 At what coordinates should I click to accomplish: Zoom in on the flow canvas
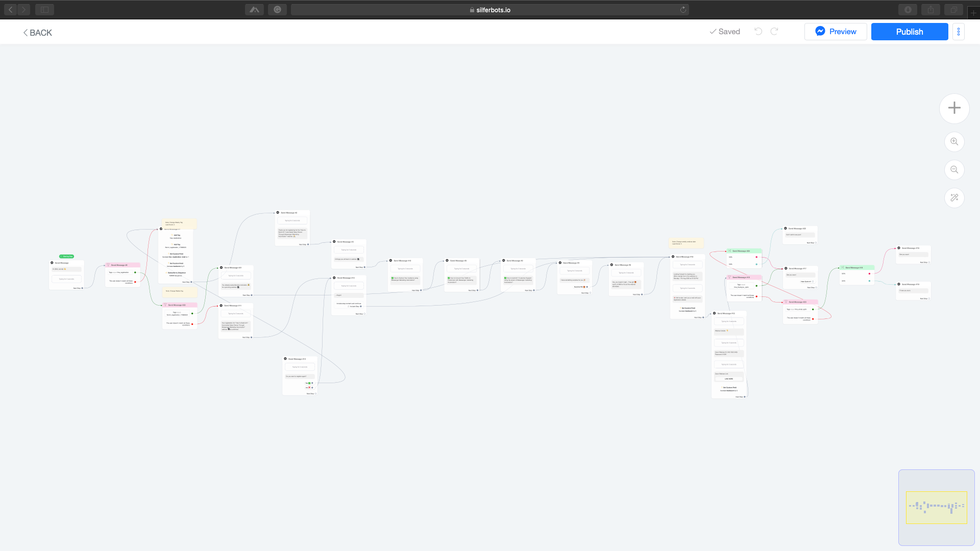point(954,142)
